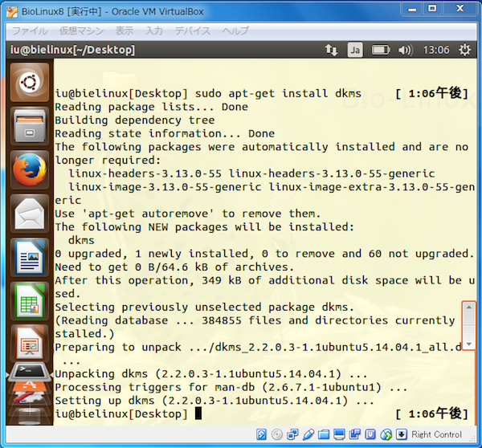Click the VirtualBox network adapters status icon
The image size is (482, 448).
pos(292,434)
